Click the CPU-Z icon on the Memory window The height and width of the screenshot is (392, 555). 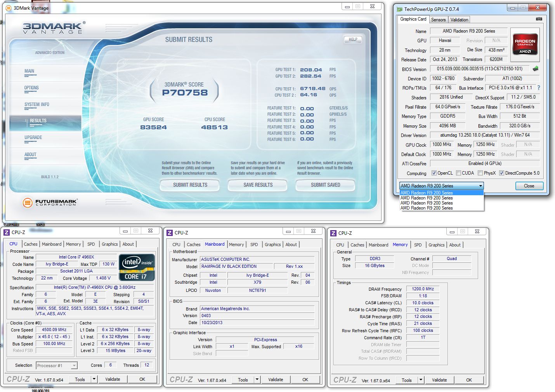tap(333, 233)
